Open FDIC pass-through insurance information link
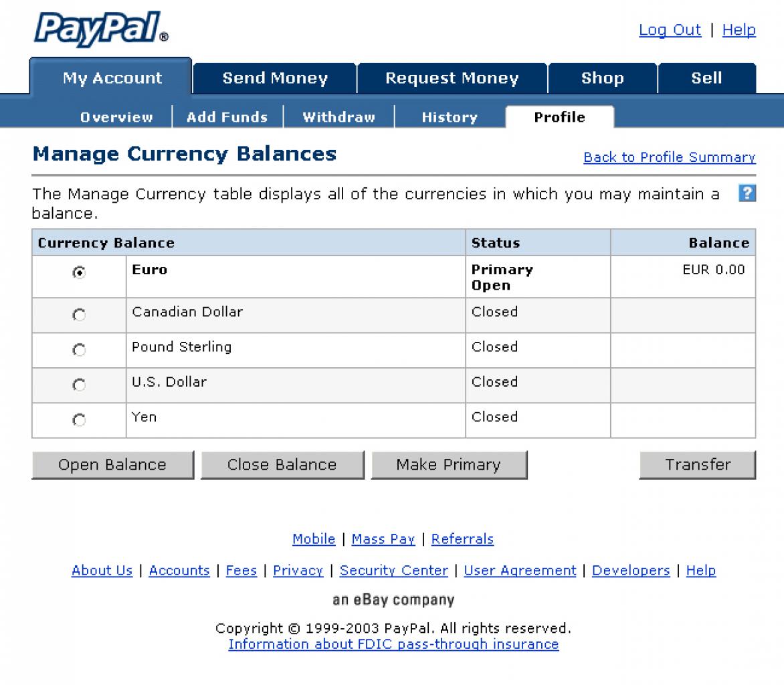This screenshot has height=685, width=784. point(393,644)
